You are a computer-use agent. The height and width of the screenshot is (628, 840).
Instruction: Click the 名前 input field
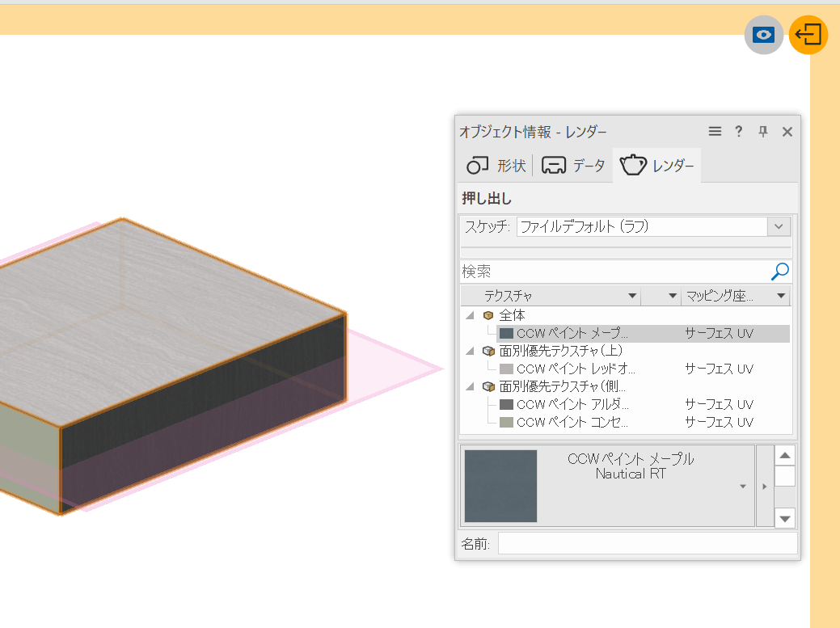pos(647,544)
